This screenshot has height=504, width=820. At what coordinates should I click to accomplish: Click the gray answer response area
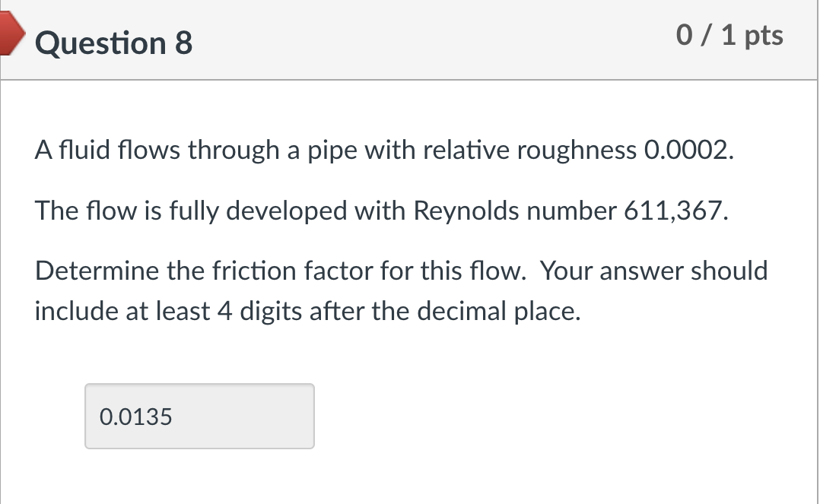pos(199,416)
